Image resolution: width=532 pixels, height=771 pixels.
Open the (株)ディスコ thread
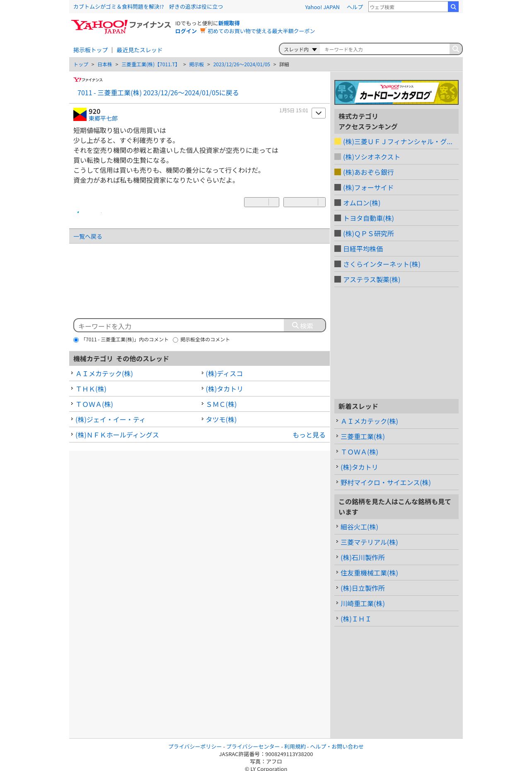tap(224, 374)
